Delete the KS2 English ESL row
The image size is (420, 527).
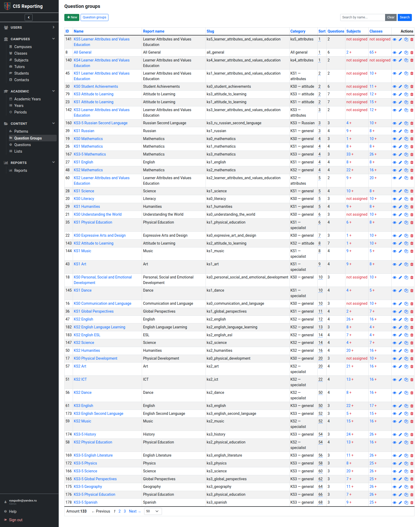click(x=412, y=335)
